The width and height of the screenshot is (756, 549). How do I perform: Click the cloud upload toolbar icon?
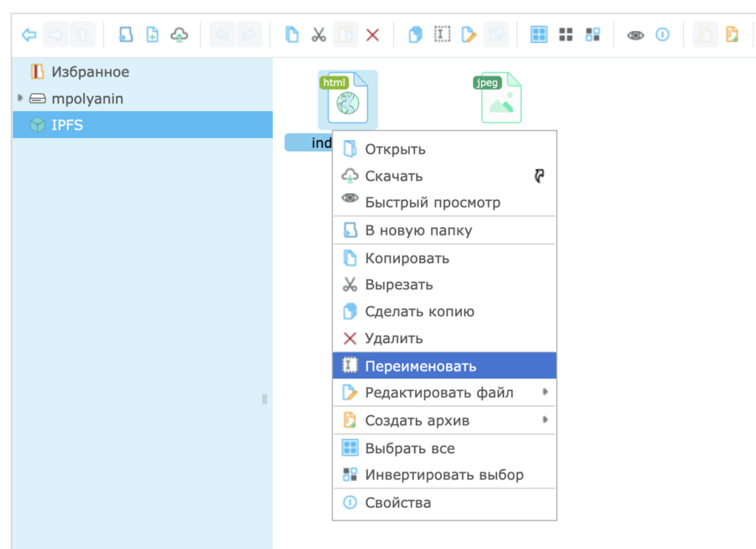(x=179, y=34)
